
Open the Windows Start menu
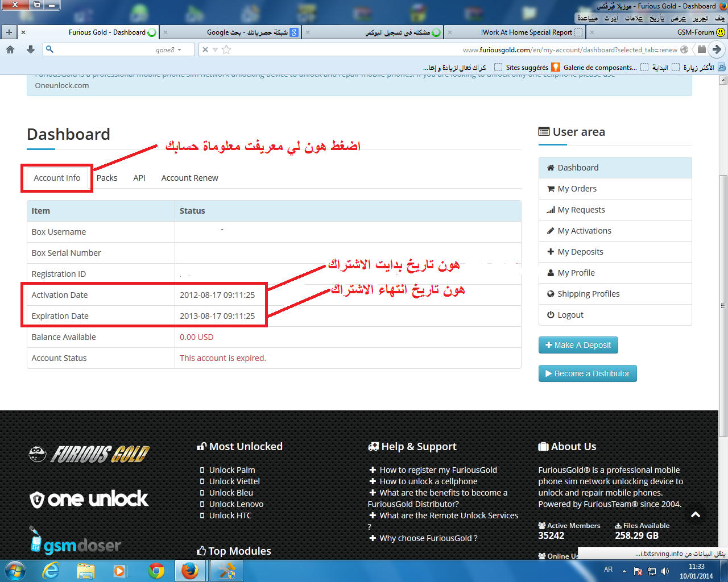[15, 571]
